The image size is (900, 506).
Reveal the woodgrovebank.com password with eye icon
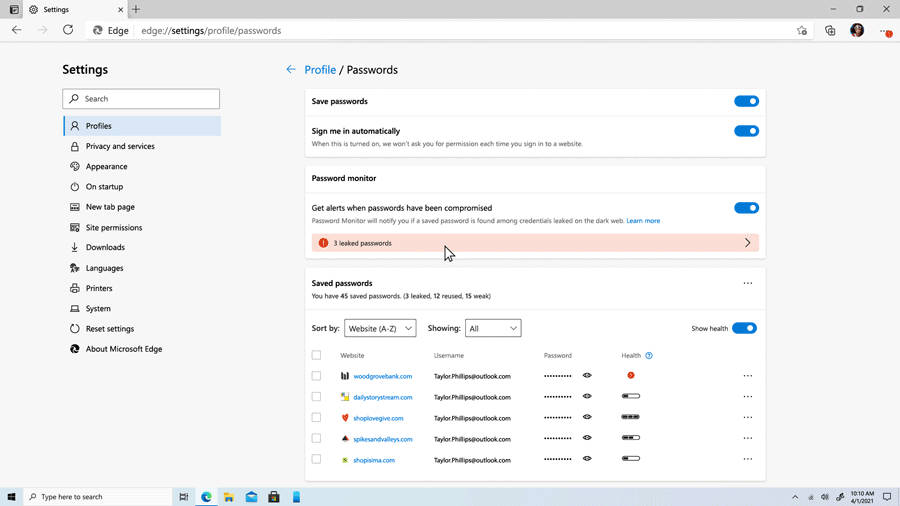pyautogui.click(x=587, y=375)
